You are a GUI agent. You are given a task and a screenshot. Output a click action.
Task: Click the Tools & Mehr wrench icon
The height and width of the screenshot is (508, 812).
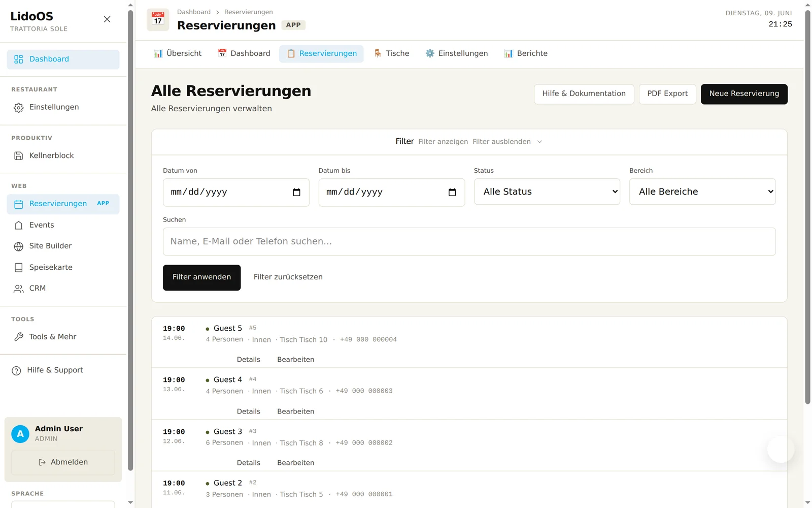pyautogui.click(x=19, y=337)
